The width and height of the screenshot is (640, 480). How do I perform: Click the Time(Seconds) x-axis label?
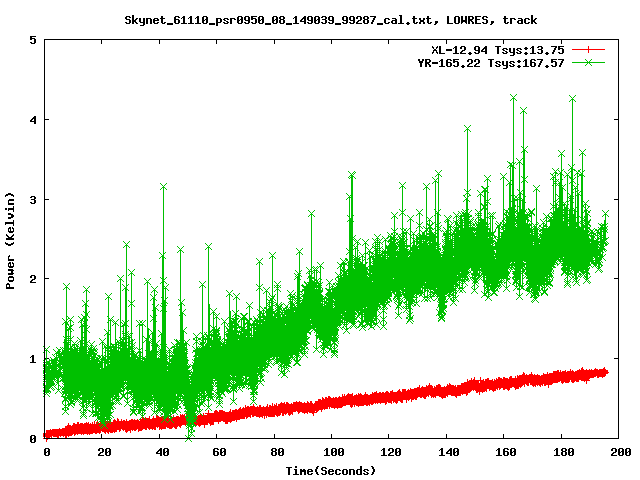pyautogui.click(x=333, y=470)
